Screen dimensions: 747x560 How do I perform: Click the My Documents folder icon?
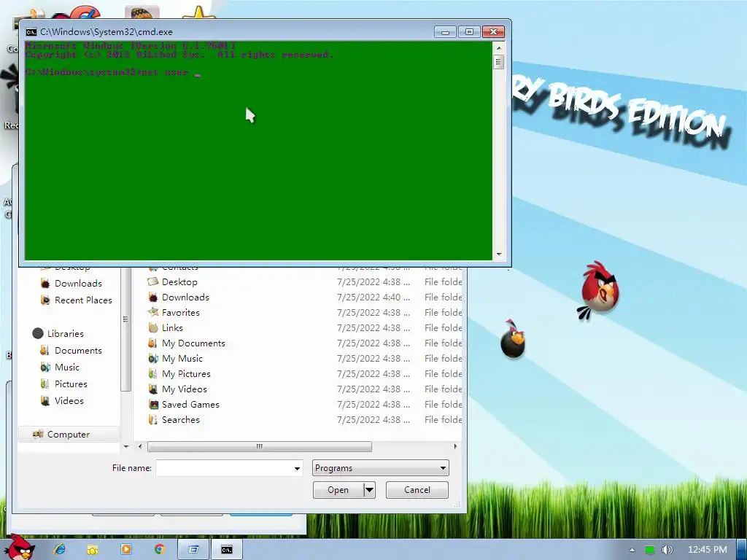(x=153, y=343)
